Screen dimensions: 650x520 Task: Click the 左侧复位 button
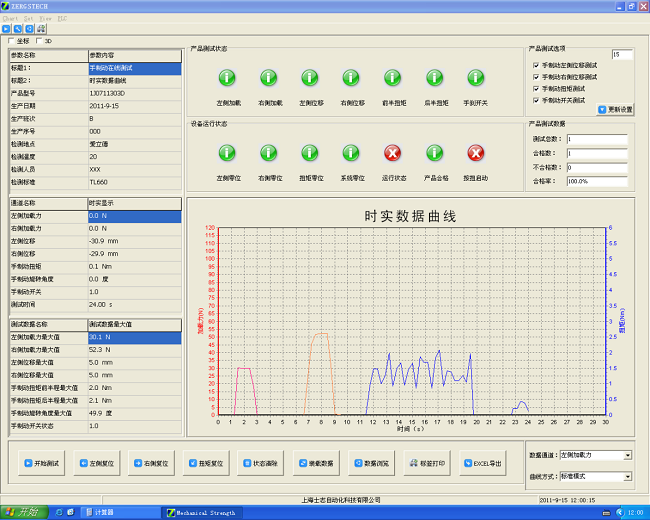point(97,463)
